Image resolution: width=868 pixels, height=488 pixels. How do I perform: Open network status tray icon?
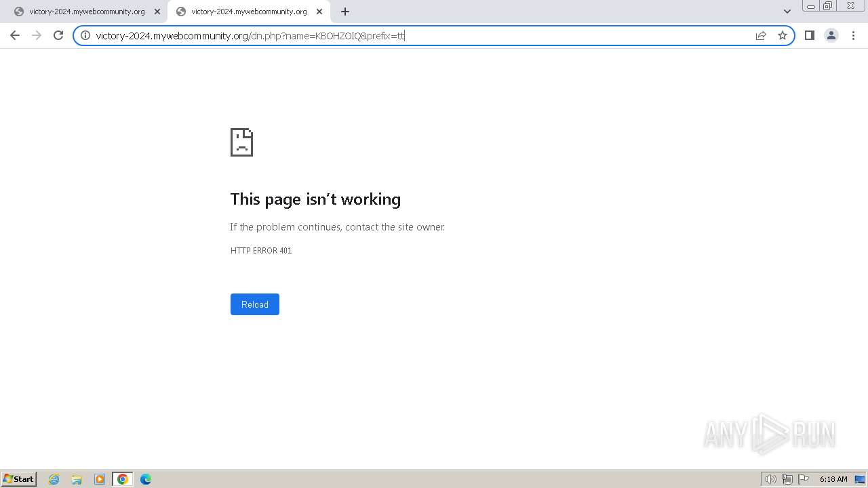[787, 479]
